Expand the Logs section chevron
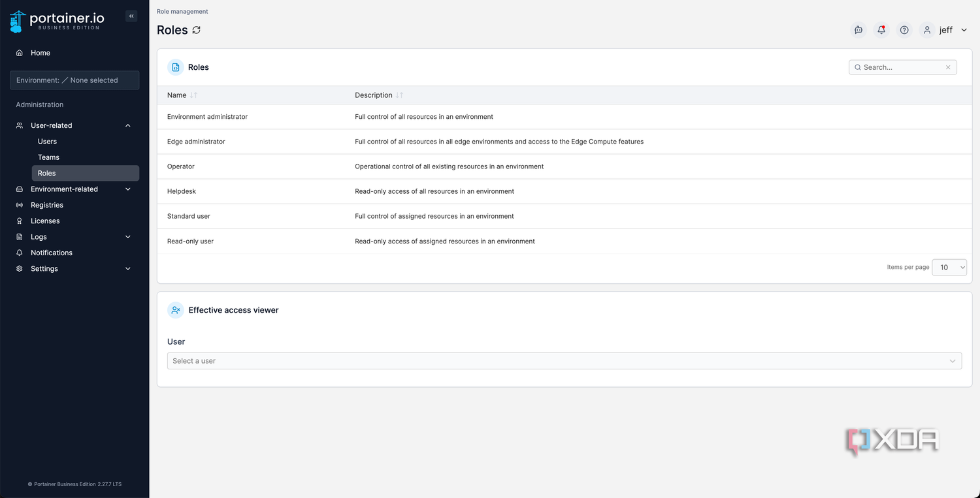The image size is (980, 498). [x=128, y=237]
